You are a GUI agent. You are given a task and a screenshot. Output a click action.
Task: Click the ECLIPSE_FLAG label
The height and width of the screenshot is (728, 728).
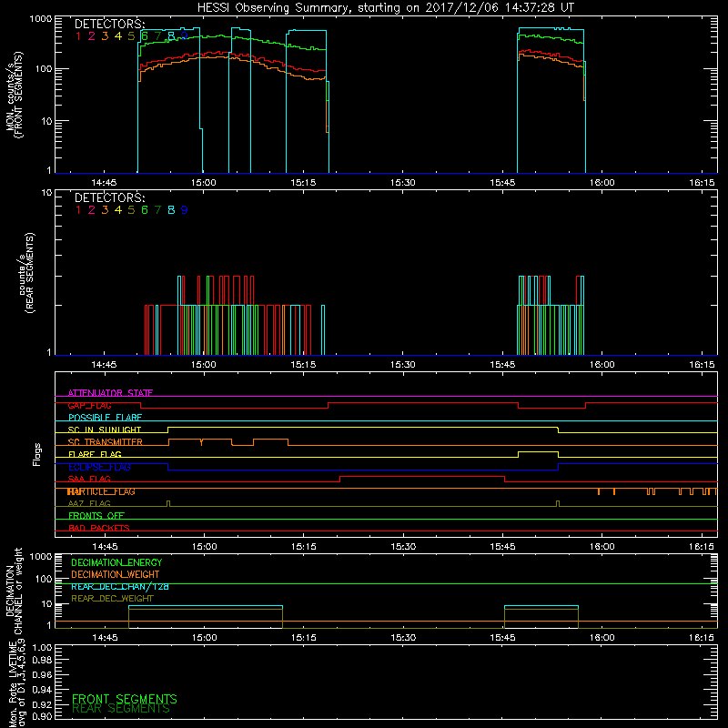(x=99, y=467)
